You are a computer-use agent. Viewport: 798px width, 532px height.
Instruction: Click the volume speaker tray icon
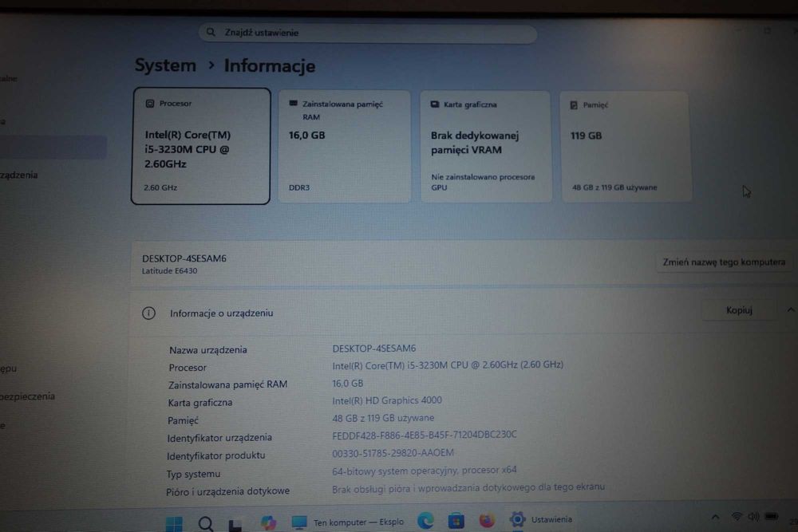coord(753,517)
